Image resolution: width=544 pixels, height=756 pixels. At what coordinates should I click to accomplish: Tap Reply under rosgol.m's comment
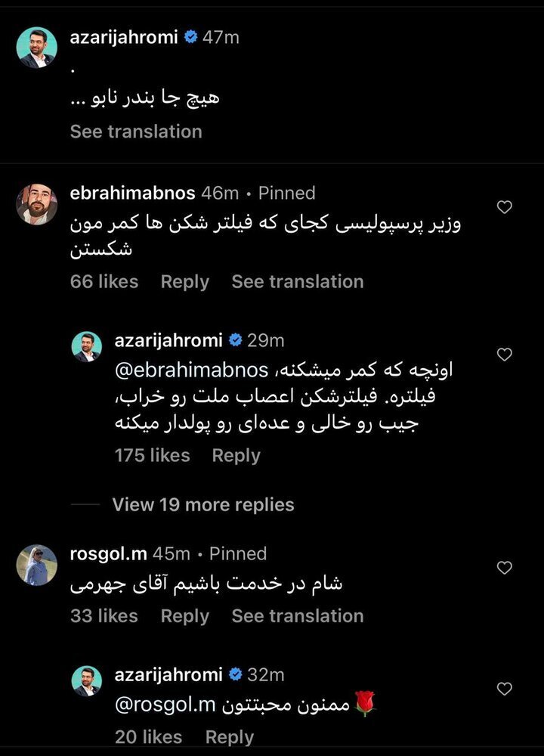184,615
